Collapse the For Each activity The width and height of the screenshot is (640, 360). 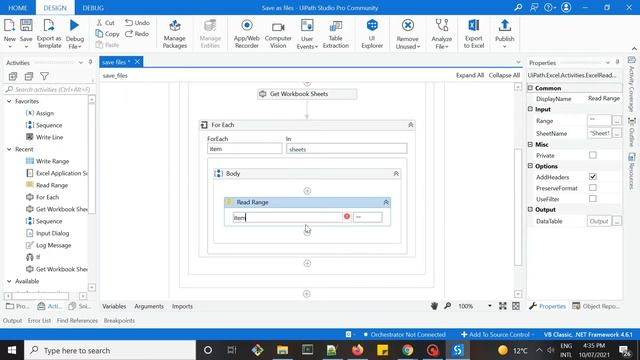411,125
